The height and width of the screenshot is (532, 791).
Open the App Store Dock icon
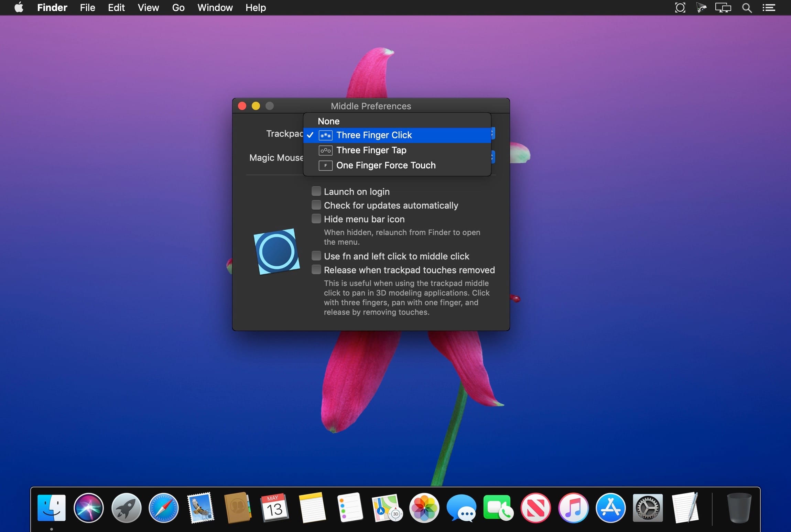pyautogui.click(x=610, y=508)
